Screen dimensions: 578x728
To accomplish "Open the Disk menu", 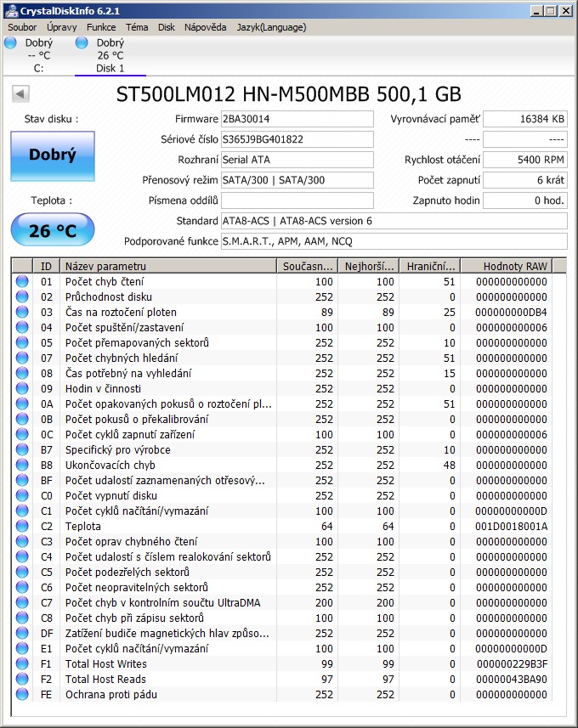I will 166,27.
